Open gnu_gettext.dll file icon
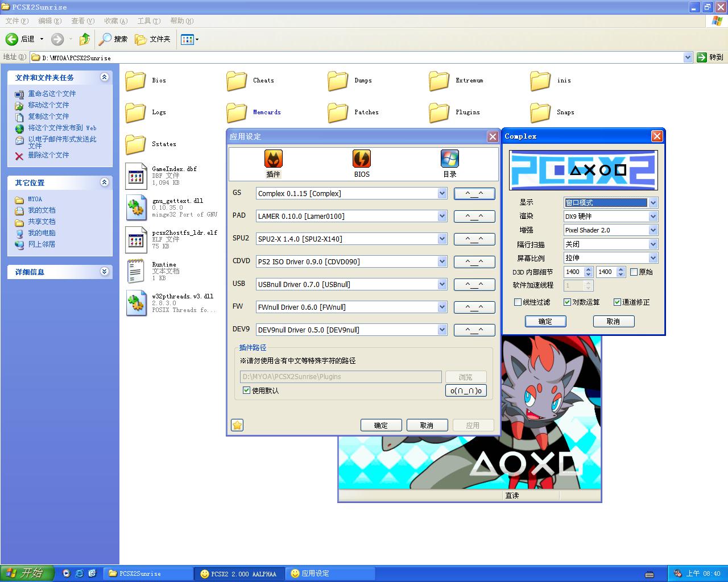Viewport: 728px width, 582px height. 136,207
